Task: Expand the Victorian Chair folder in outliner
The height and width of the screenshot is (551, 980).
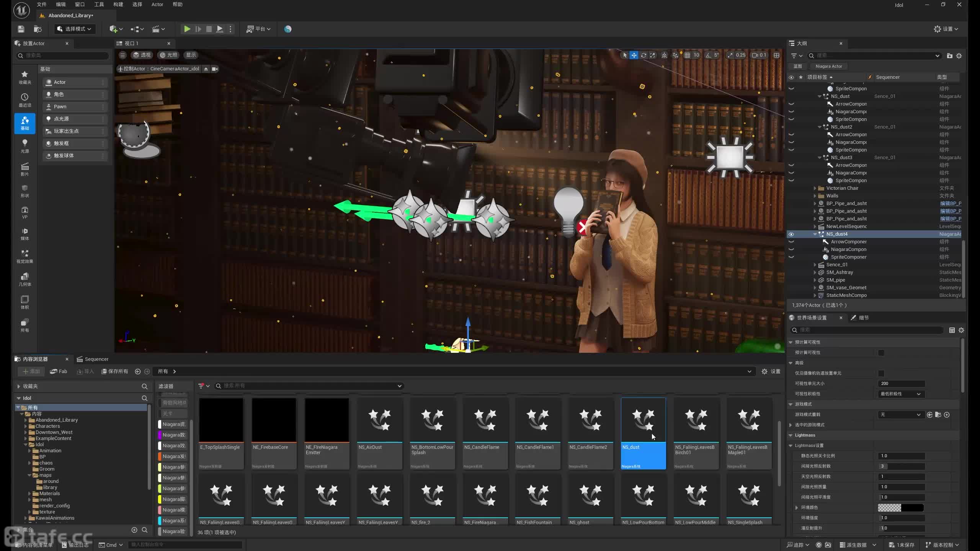Action: [815, 188]
